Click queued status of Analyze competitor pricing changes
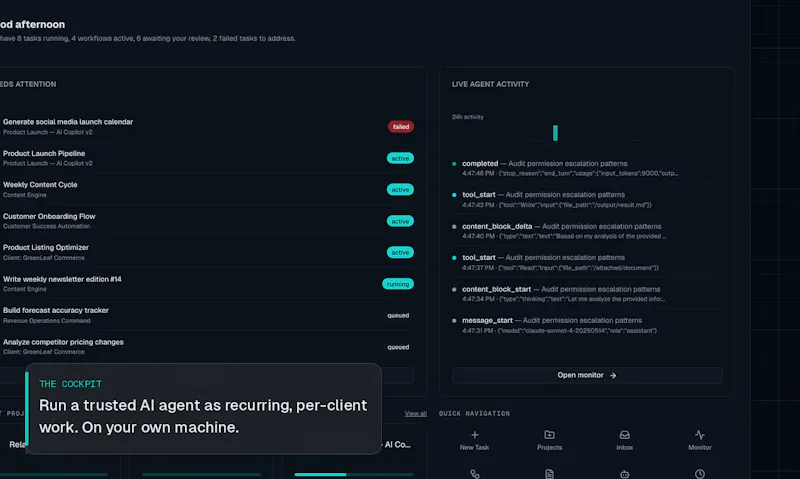This screenshot has width=800, height=479. click(x=398, y=347)
